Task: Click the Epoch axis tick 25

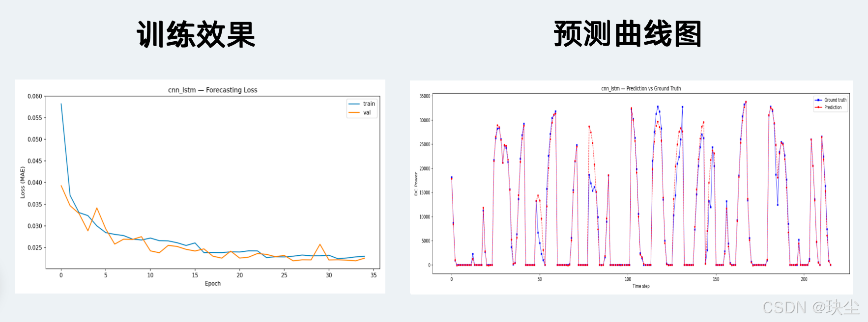Action: pyautogui.click(x=284, y=275)
